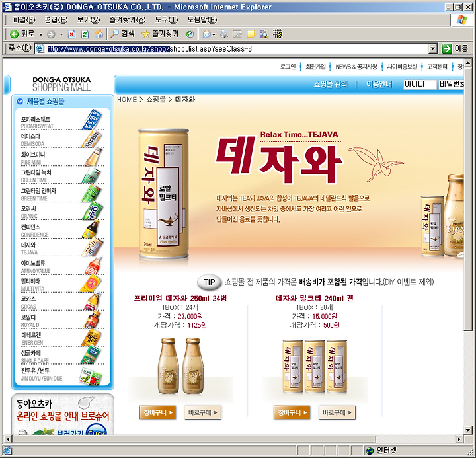Select 에네르겐 Ener Gen category
Image resolution: width=476 pixels, height=458 pixels.
62,338
